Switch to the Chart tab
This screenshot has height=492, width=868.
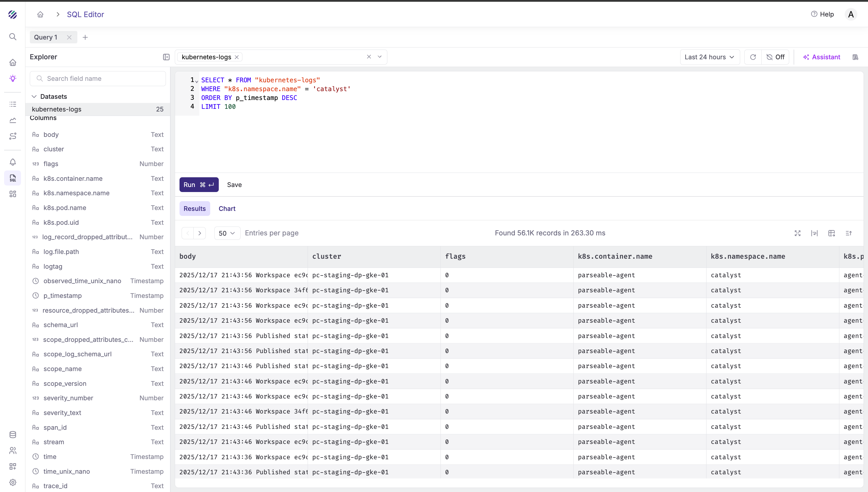227,209
